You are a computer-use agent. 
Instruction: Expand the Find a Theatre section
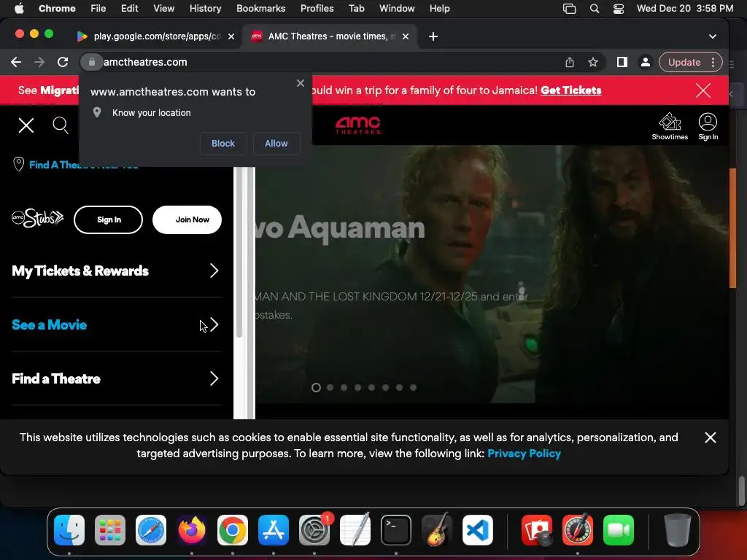click(117, 379)
